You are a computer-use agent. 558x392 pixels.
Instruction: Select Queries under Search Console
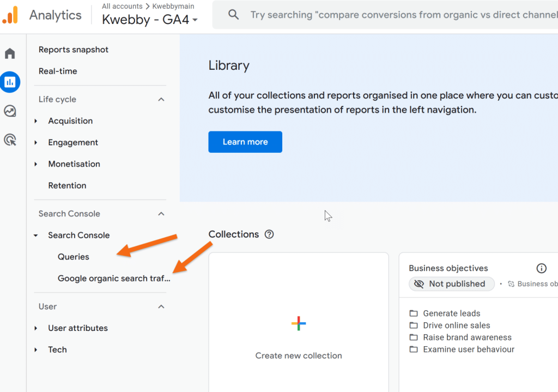(73, 257)
